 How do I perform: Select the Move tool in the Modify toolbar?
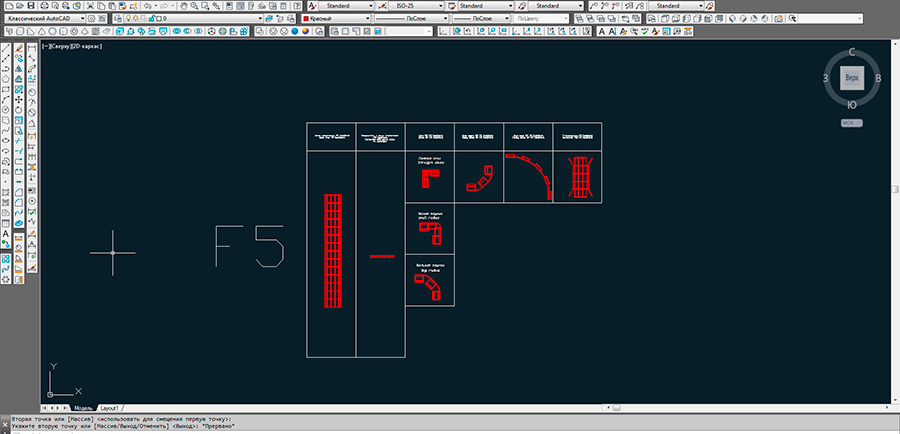19,99
